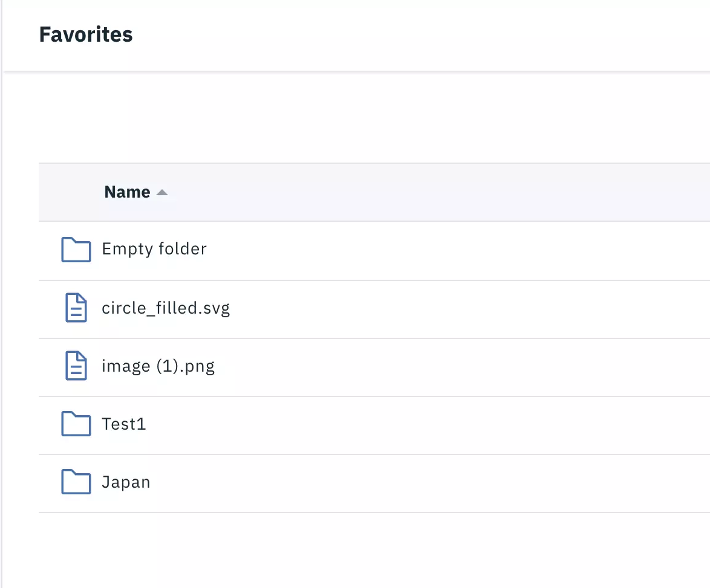The height and width of the screenshot is (588, 710).
Task: Toggle the Name column sort order
Action: point(127,192)
